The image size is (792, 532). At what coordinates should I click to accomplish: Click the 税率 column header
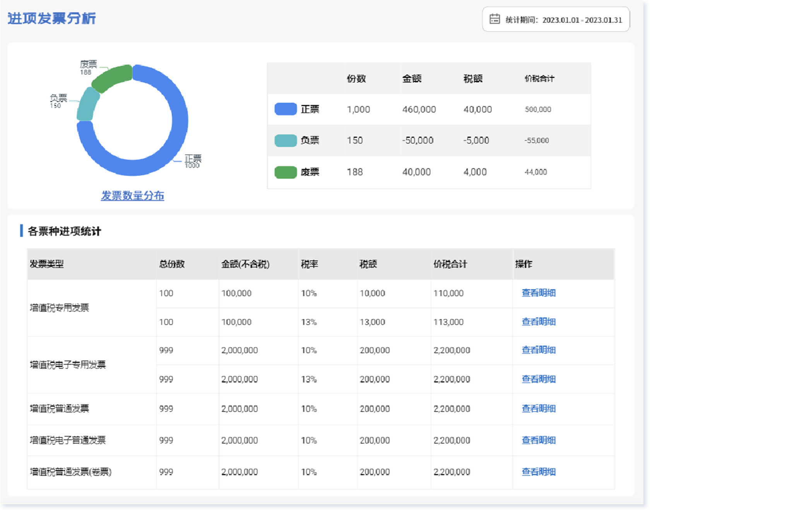click(x=310, y=264)
